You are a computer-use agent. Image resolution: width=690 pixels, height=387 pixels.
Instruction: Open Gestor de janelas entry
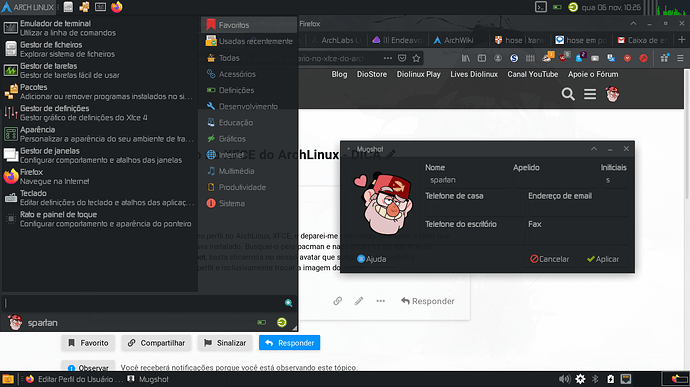coord(99,155)
